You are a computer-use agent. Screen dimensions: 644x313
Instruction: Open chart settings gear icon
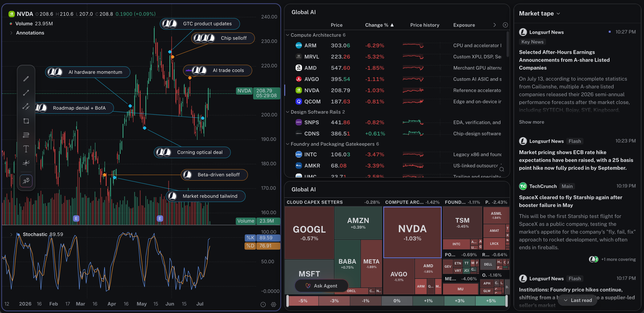click(273, 304)
